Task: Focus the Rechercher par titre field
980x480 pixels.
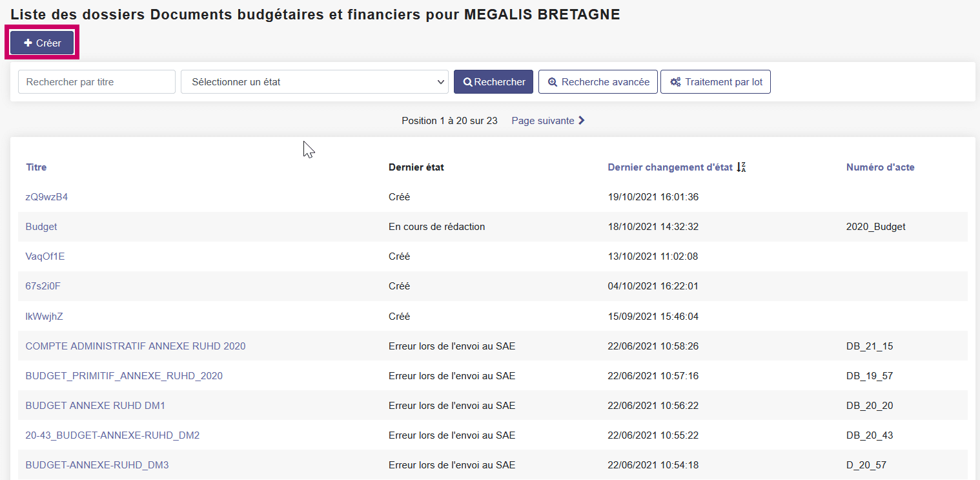Action: (x=97, y=82)
